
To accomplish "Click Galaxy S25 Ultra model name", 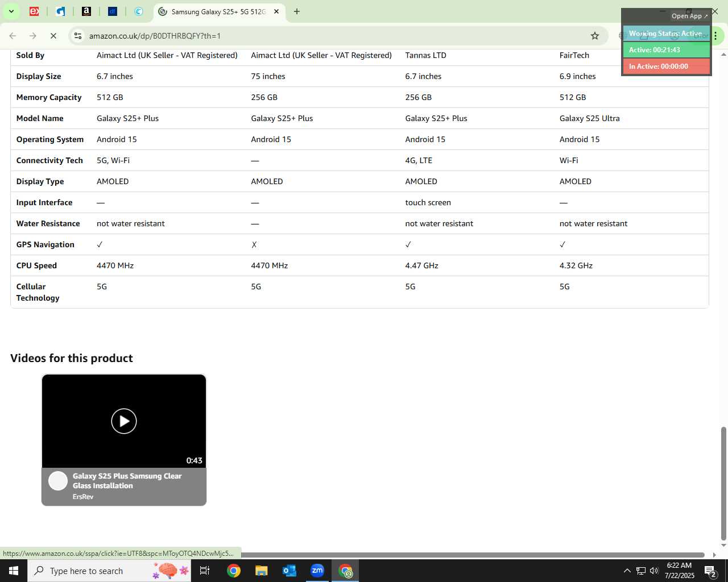I will pyautogui.click(x=590, y=118).
